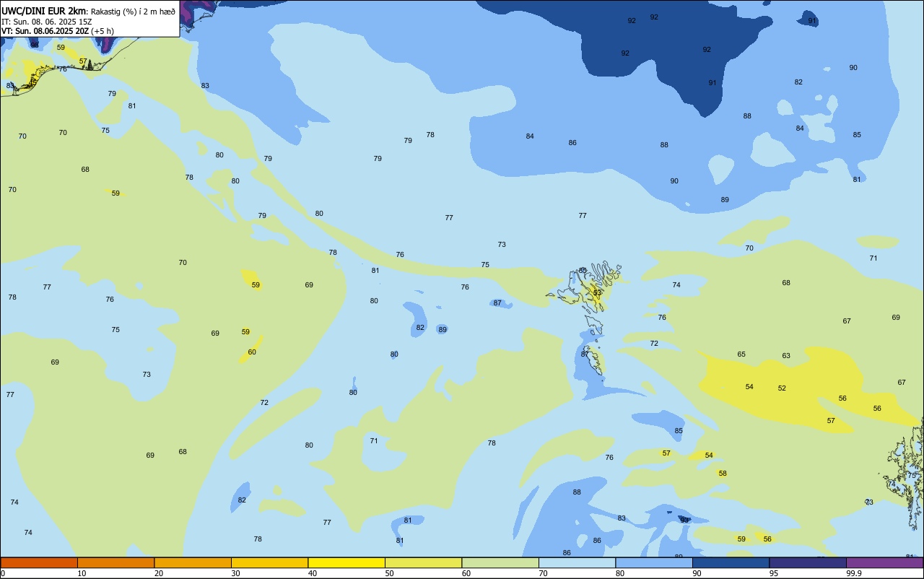Click the map title "UWC/DINI EUR 2km"

[x=44, y=10]
